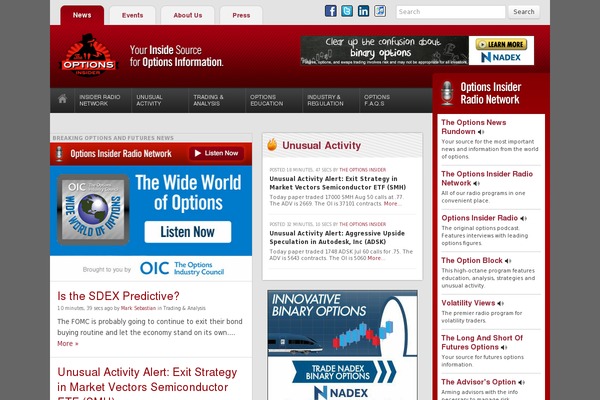Click the flame icon by Unusual Activity
This screenshot has height=400, width=600.
(x=272, y=145)
